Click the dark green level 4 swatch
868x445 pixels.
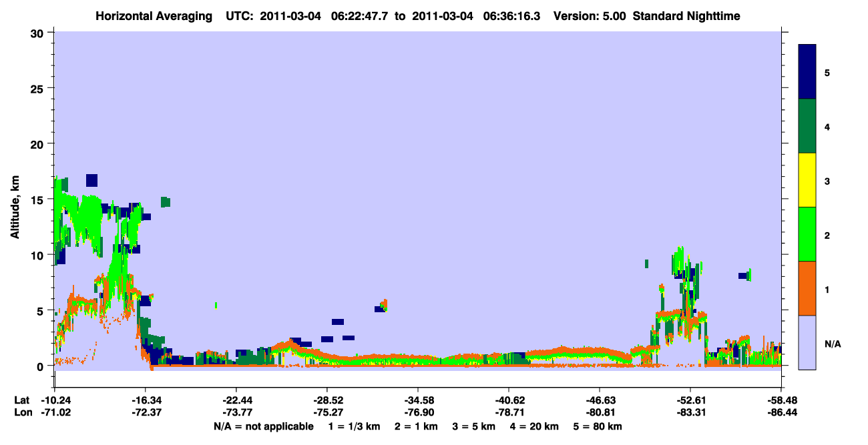807,126
